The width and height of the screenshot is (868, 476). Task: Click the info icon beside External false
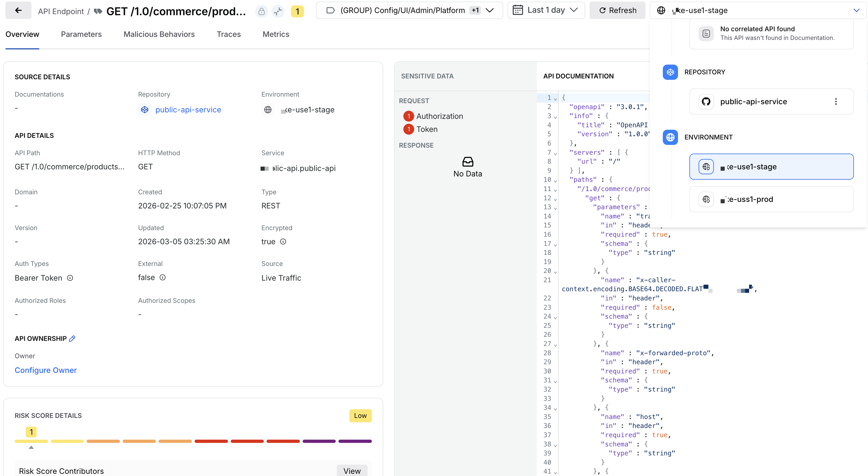pos(162,278)
